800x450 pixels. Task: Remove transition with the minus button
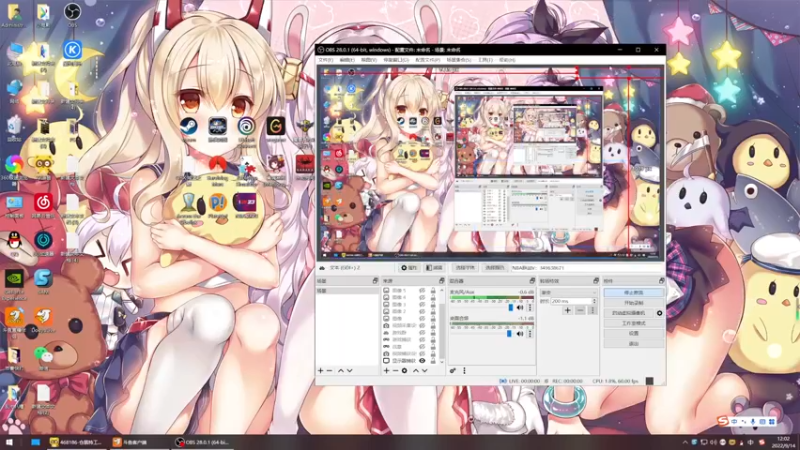tap(580, 310)
